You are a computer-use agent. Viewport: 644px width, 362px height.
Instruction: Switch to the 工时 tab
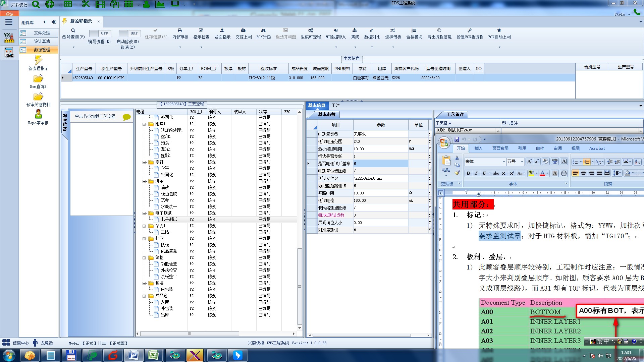tap(335, 105)
